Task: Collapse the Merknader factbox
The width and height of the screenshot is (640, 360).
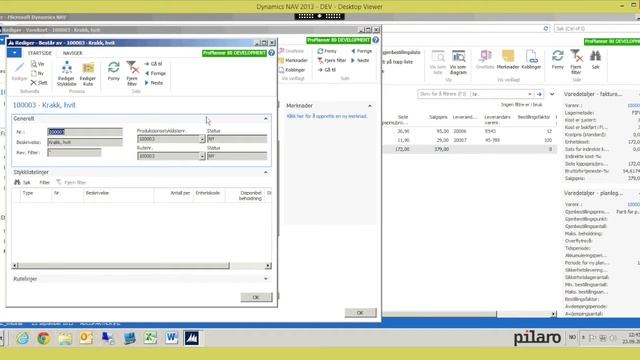Action: (370, 106)
